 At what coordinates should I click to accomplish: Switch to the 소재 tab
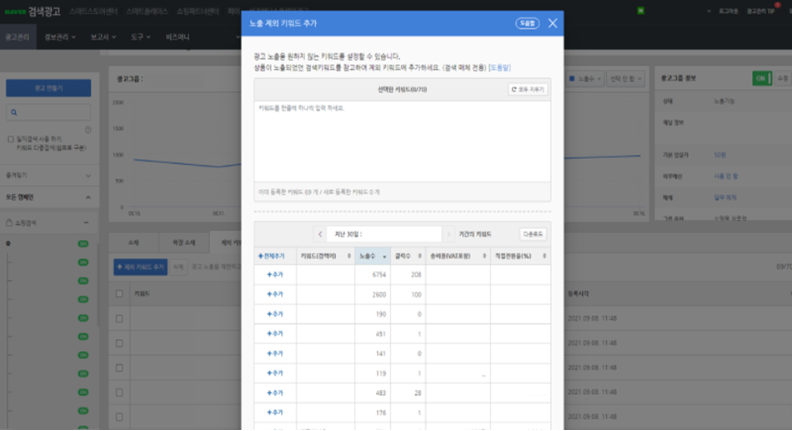pos(133,243)
